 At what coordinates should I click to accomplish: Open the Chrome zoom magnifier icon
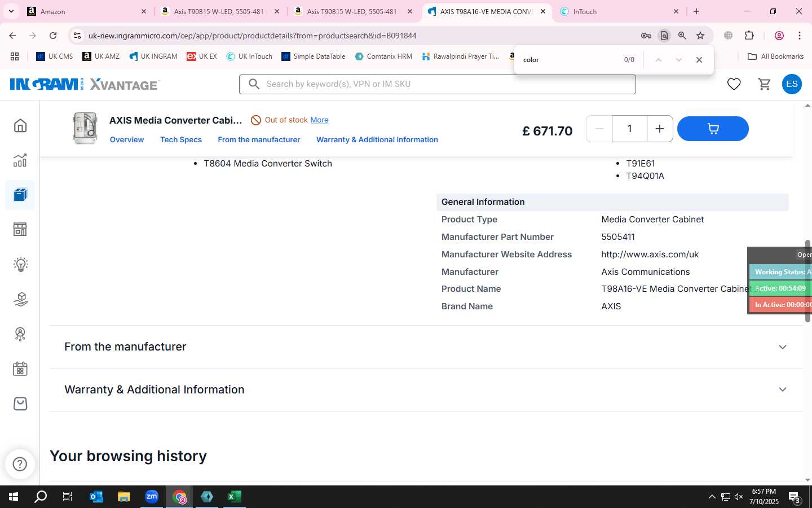pyautogui.click(x=682, y=36)
